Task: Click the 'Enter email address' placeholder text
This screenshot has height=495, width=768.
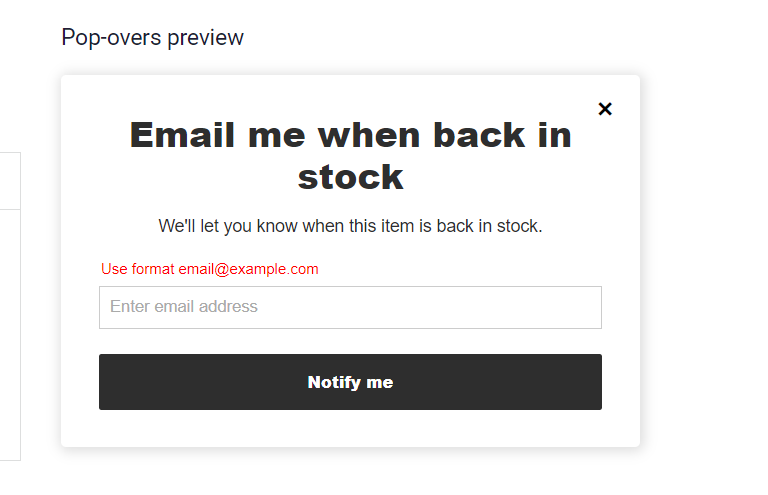Action: click(x=184, y=307)
